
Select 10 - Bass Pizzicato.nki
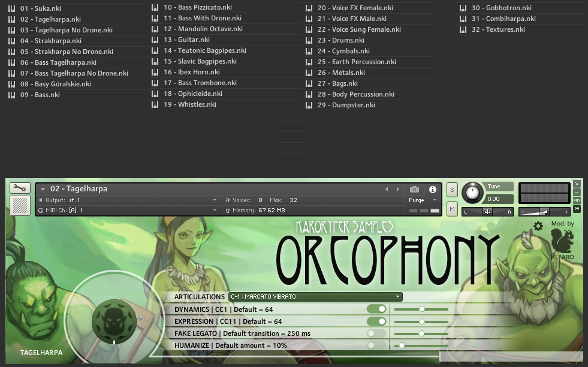coord(198,7)
